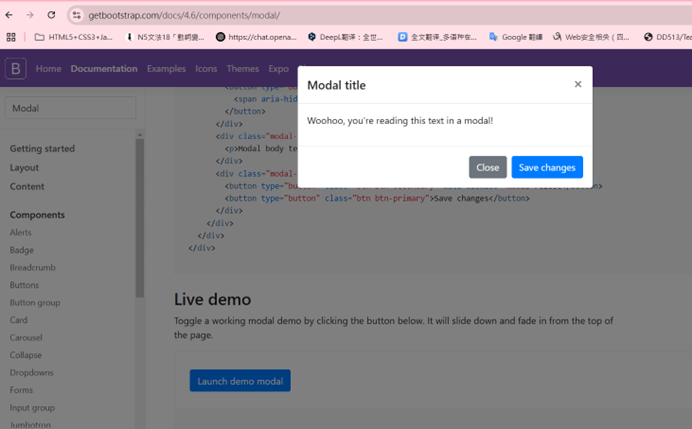This screenshot has height=429, width=692.
Task: Open Documentation in navbar
Action: click(x=104, y=69)
